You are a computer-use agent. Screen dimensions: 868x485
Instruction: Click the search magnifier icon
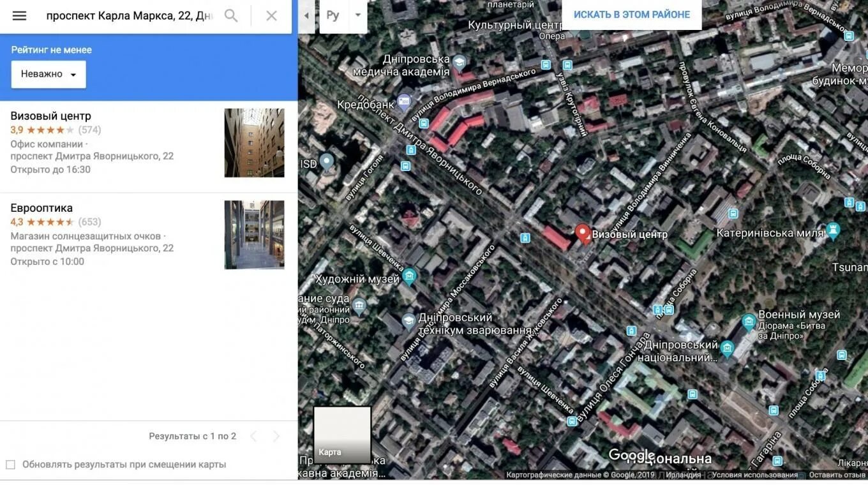(231, 15)
